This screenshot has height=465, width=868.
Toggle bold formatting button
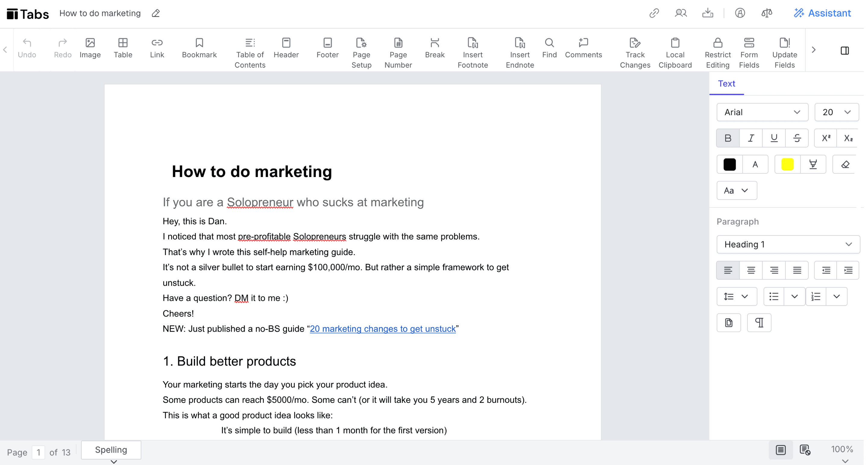pos(728,138)
